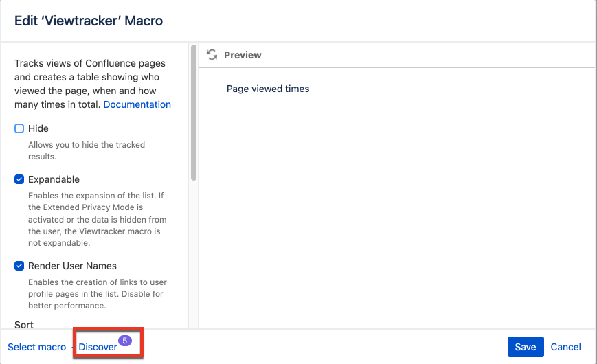Save the Viewtracker macro settings
This screenshot has width=597, height=364.
pos(526,347)
